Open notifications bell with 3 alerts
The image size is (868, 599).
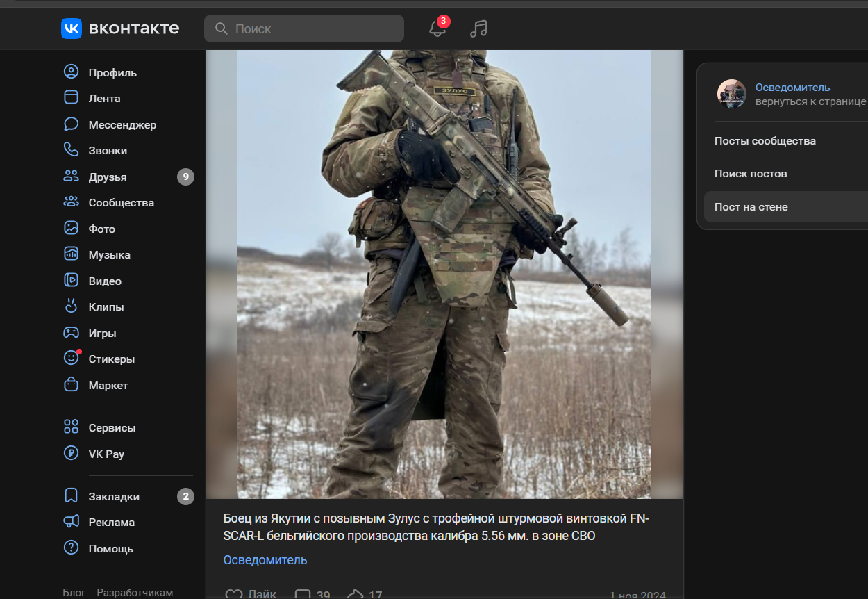tap(437, 29)
